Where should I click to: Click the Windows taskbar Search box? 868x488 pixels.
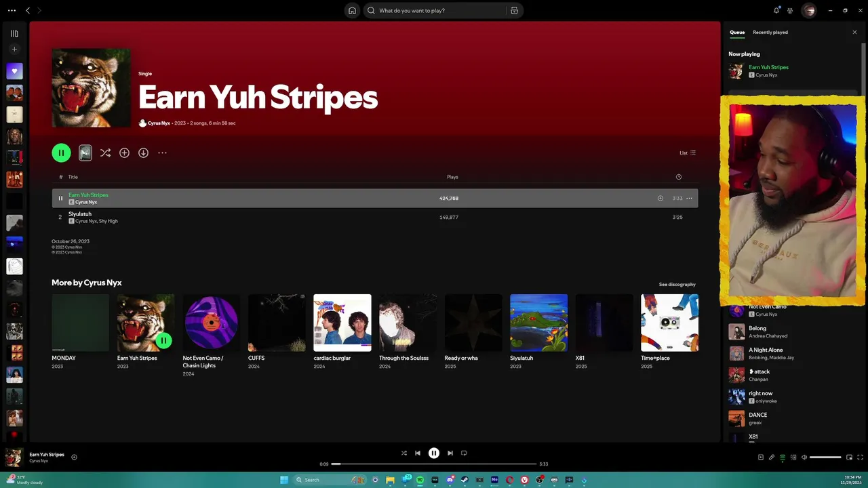(x=330, y=480)
